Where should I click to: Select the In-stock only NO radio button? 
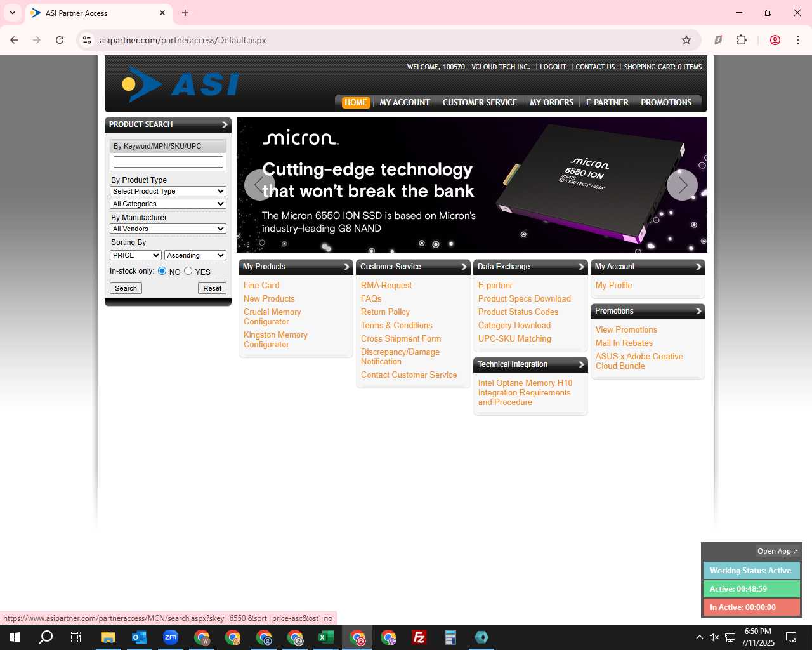coord(162,271)
